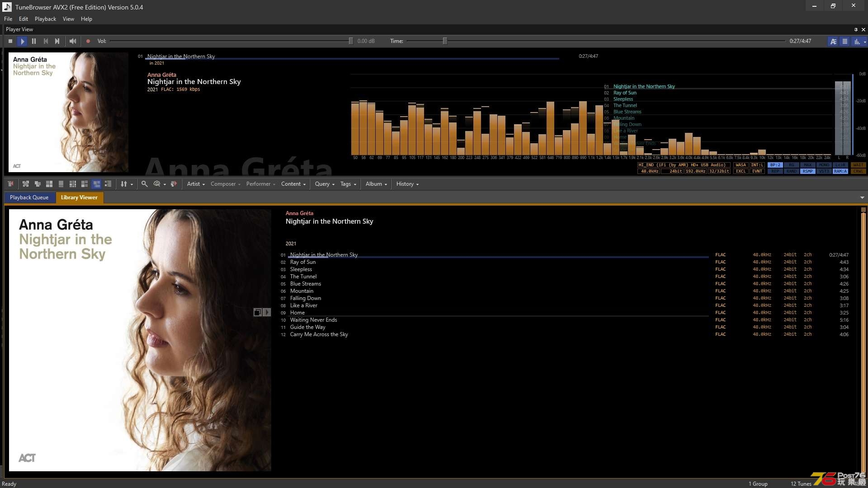Select the plain list view icon
The height and width of the screenshot is (488, 868).
point(108,184)
